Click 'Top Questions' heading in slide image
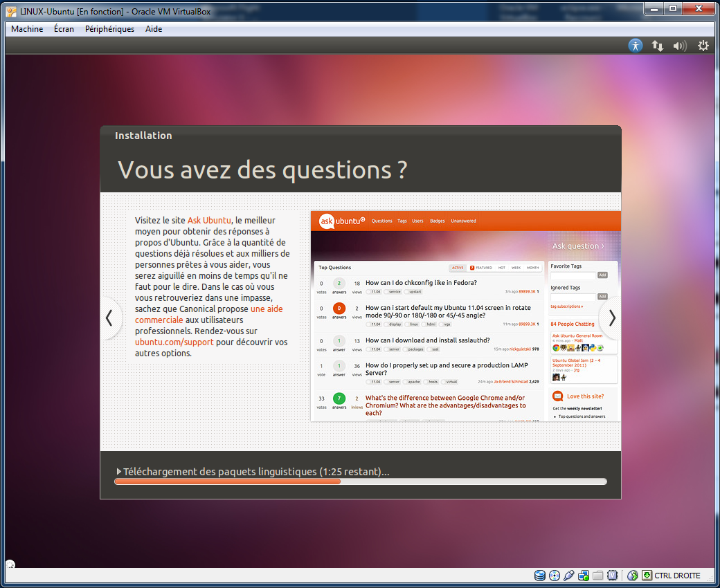Image resolution: width=720 pixels, height=588 pixels. (335, 268)
